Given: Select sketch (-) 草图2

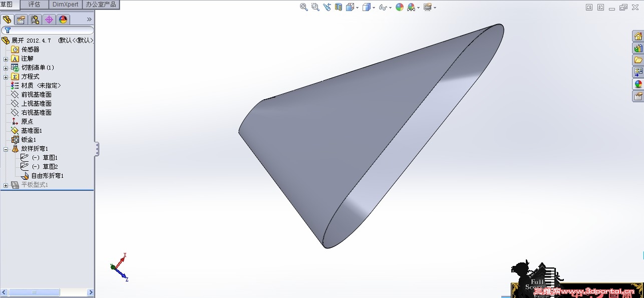Looking at the screenshot, I should pyautogui.click(x=40, y=166).
